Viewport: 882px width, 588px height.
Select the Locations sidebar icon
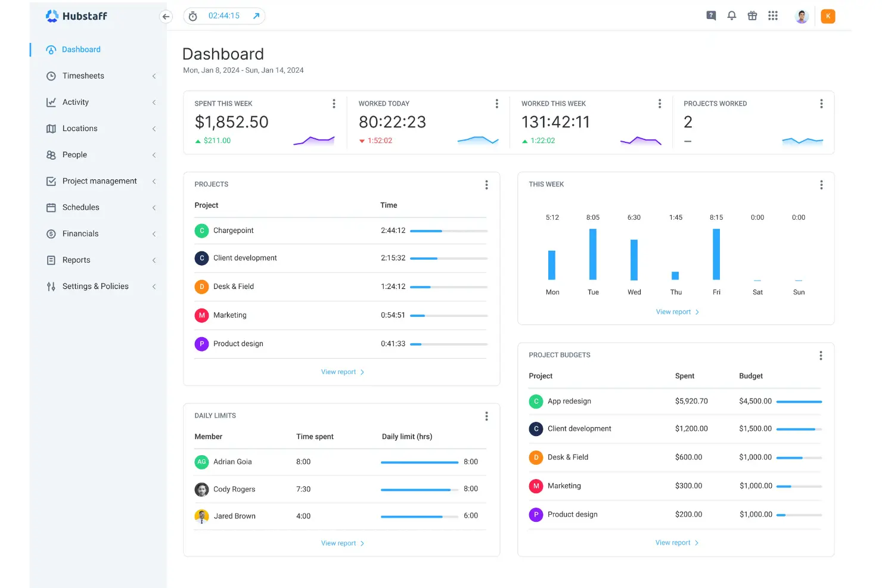51,128
